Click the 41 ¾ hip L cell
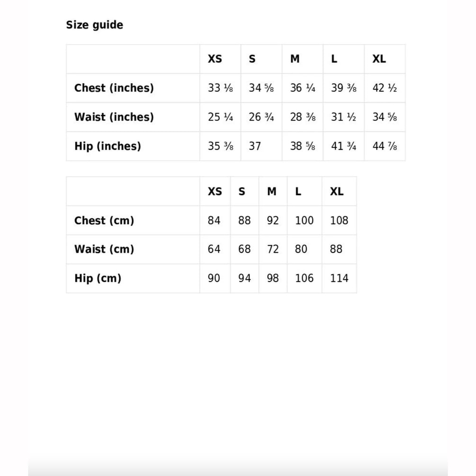The height and width of the screenshot is (476, 476). click(x=344, y=146)
